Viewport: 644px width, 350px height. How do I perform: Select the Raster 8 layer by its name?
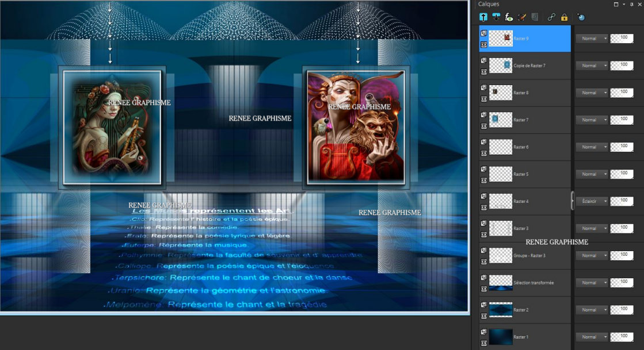click(521, 93)
